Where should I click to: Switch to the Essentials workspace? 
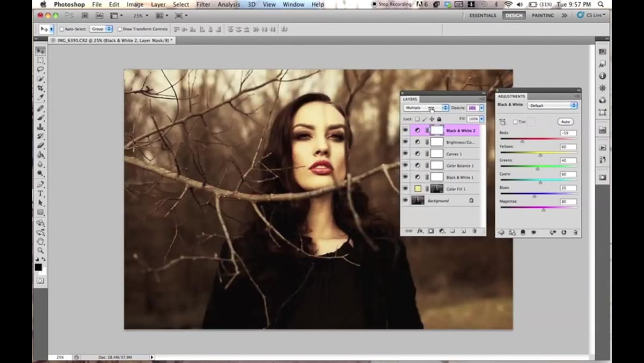click(x=483, y=16)
